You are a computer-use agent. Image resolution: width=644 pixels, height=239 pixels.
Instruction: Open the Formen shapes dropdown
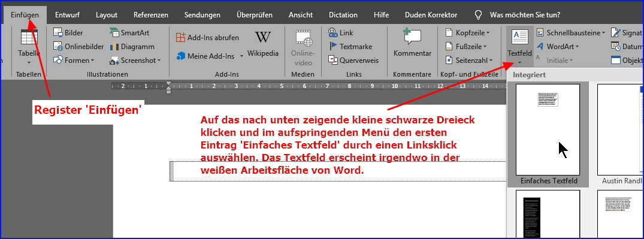tap(74, 60)
